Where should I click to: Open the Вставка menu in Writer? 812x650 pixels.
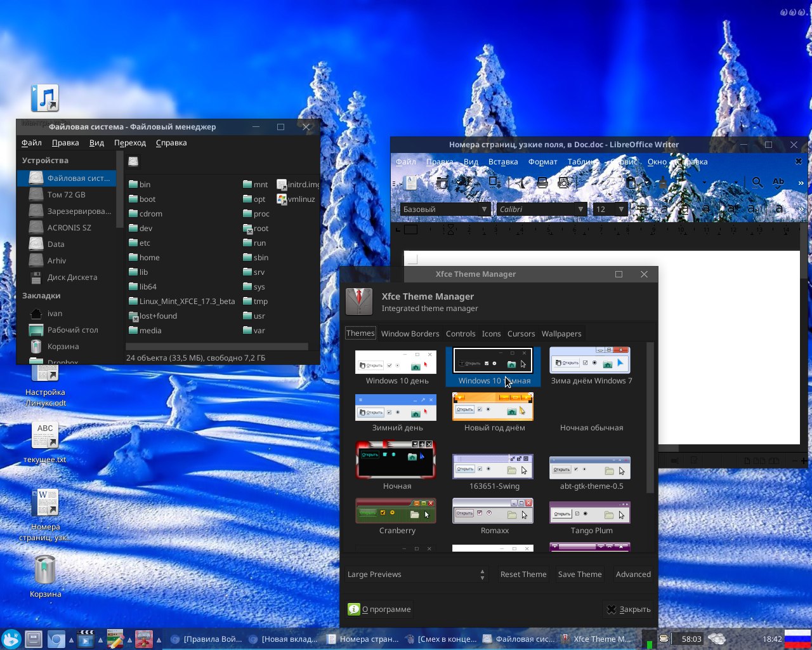[503, 162]
